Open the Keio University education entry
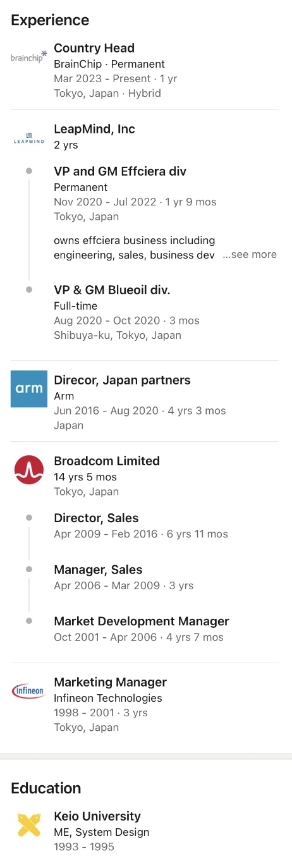Viewport: 292px width, 868px height. [x=97, y=816]
